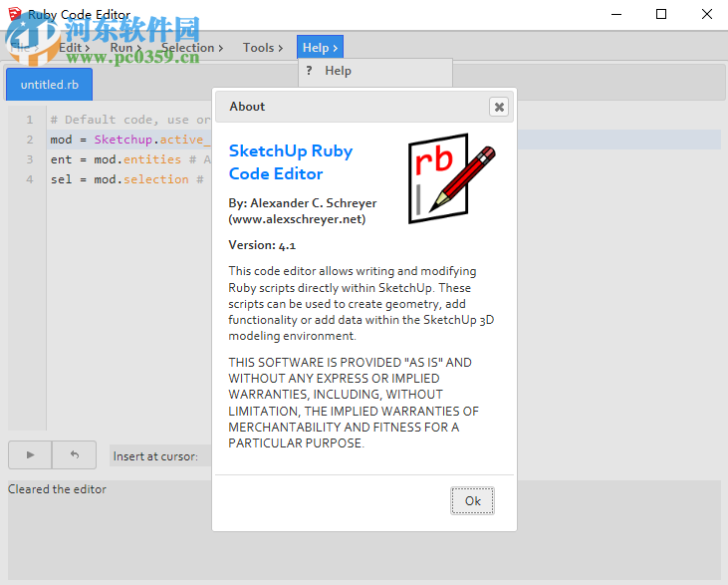Close the About dialog with X icon

pyautogui.click(x=499, y=107)
